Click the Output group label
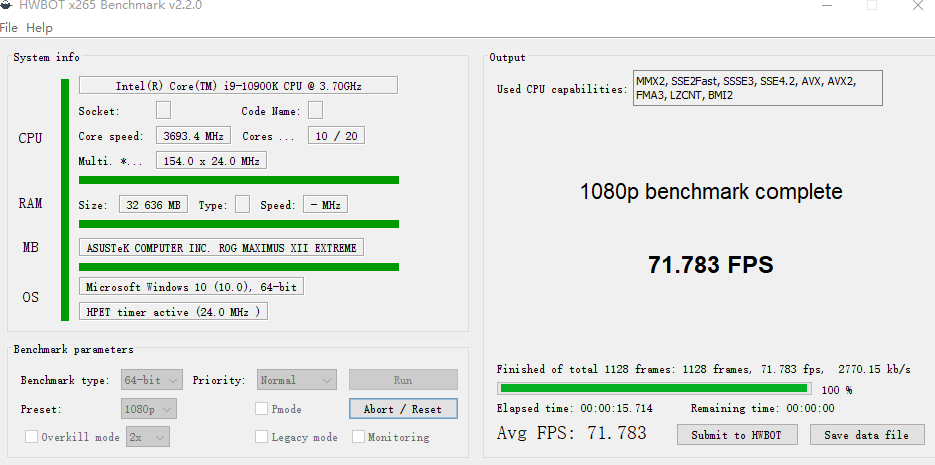Image resolution: width=935 pixels, height=465 pixels. tap(507, 57)
